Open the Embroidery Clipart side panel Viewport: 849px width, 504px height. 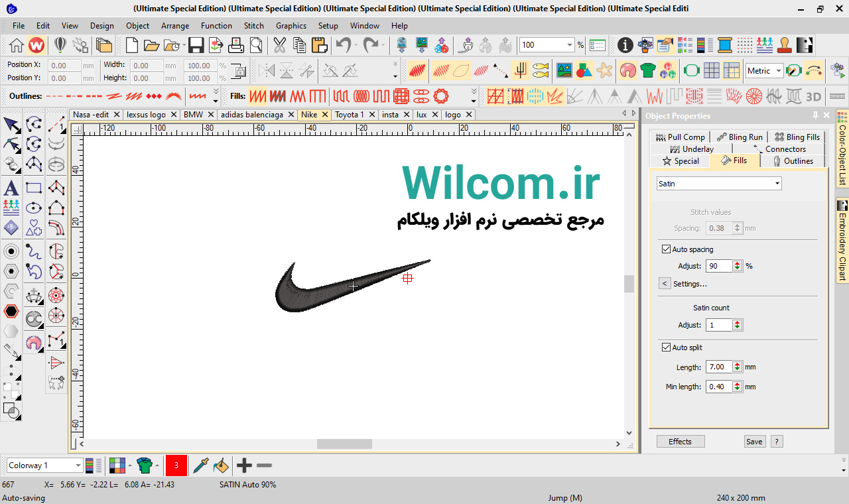(842, 240)
